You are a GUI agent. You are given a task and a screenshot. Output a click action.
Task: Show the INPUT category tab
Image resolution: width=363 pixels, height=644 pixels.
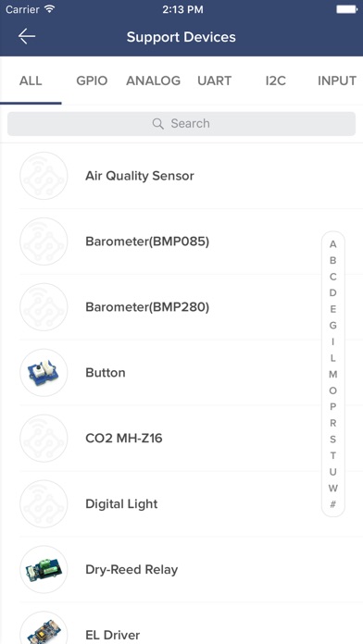point(337,80)
